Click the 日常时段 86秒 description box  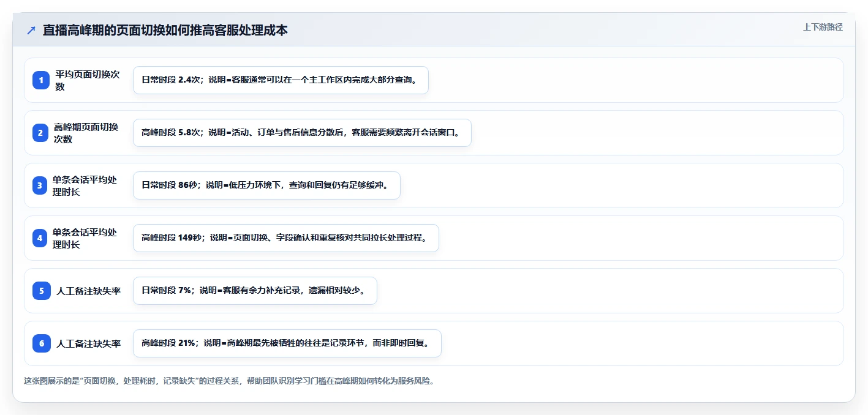tap(266, 185)
